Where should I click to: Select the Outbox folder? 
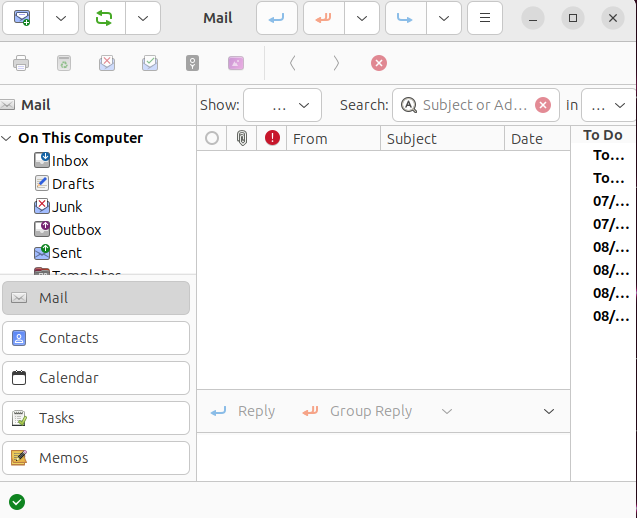click(x=67, y=230)
